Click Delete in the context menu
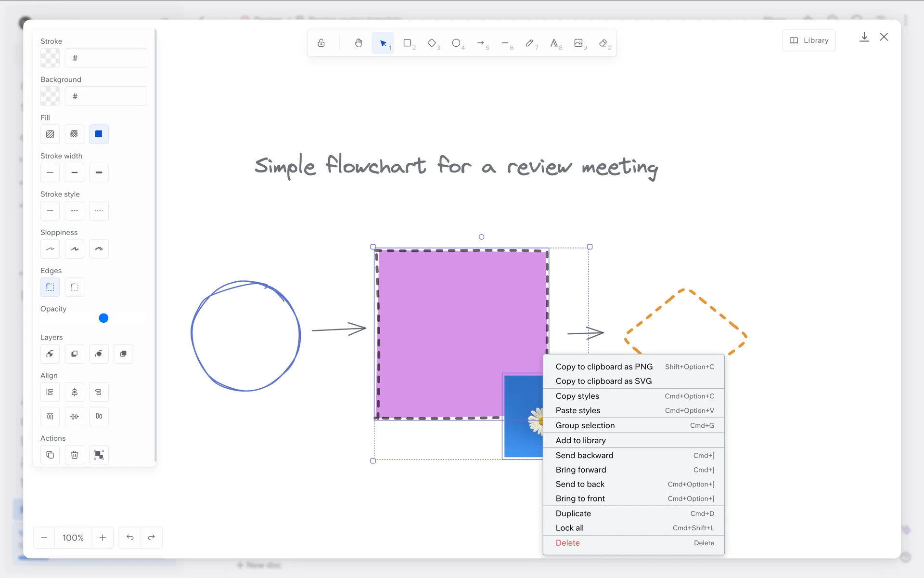The height and width of the screenshot is (578, 924). pyautogui.click(x=567, y=543)
